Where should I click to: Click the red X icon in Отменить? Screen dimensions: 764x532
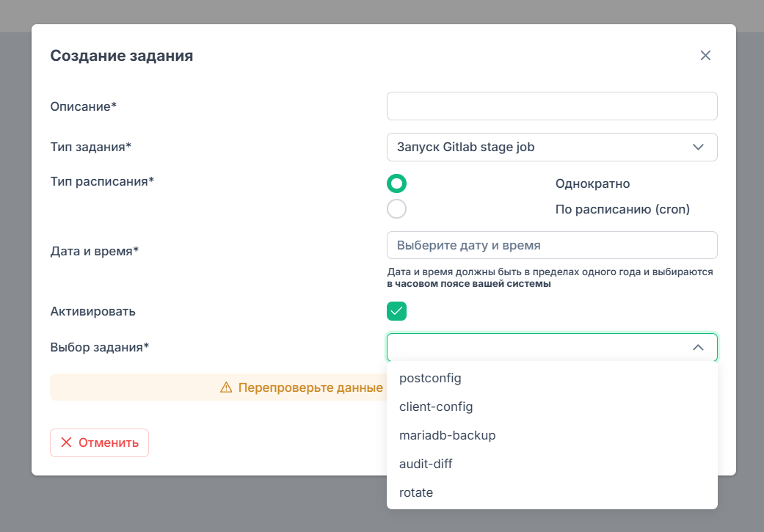click(66, 442)
